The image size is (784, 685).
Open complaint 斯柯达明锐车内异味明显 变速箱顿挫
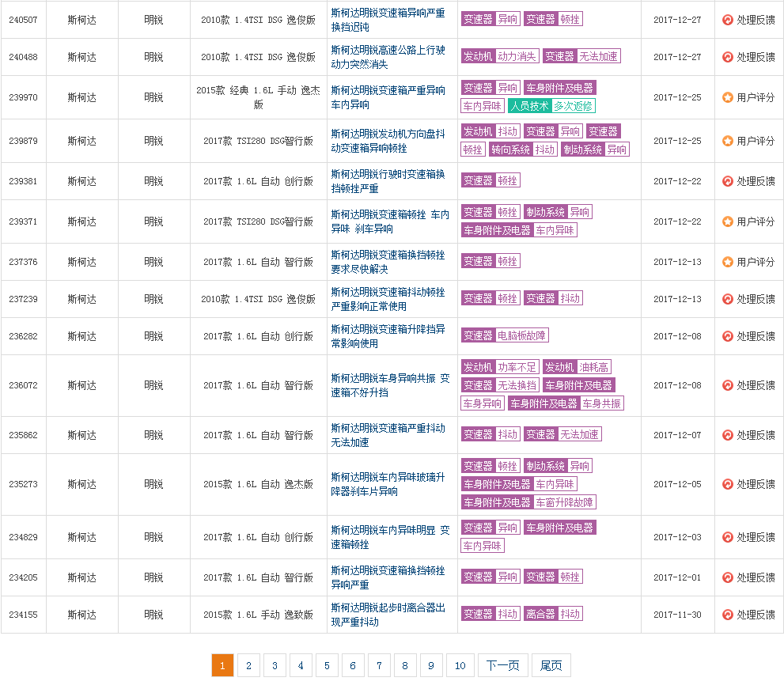click(x=390, y=537)
